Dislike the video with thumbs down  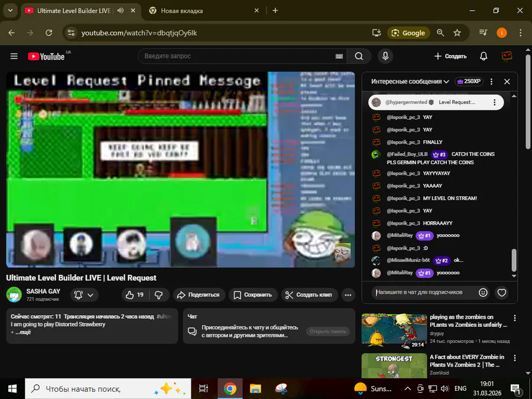pyautogui.click(x=158, y=295)
